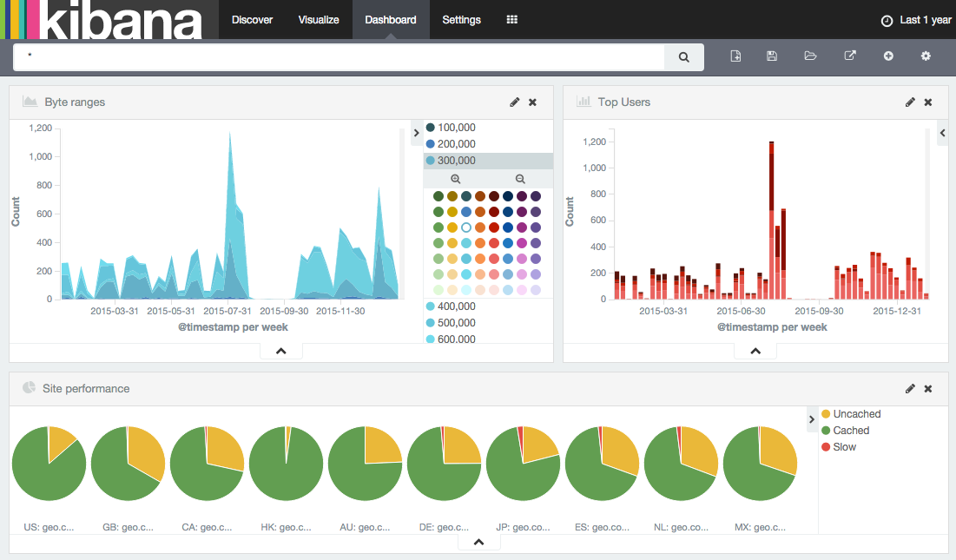Collapse the Byte ranges legend panel arrow
Viewport: 956px width, 560px height.
click(416, 133)
